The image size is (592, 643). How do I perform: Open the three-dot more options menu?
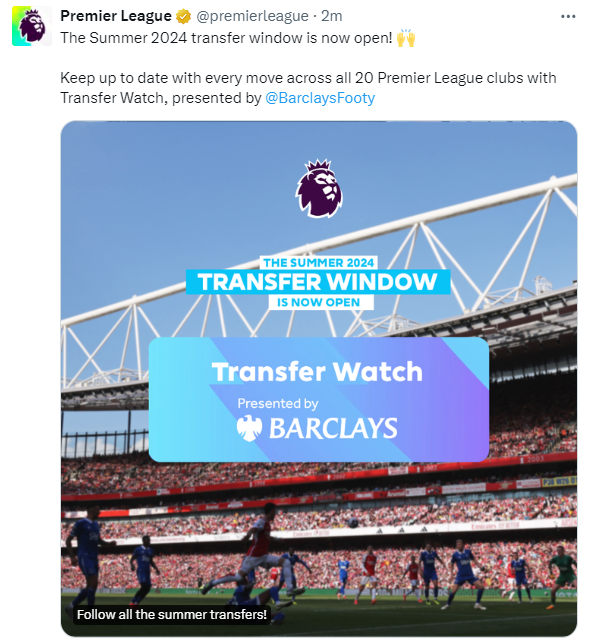point(568,16)
